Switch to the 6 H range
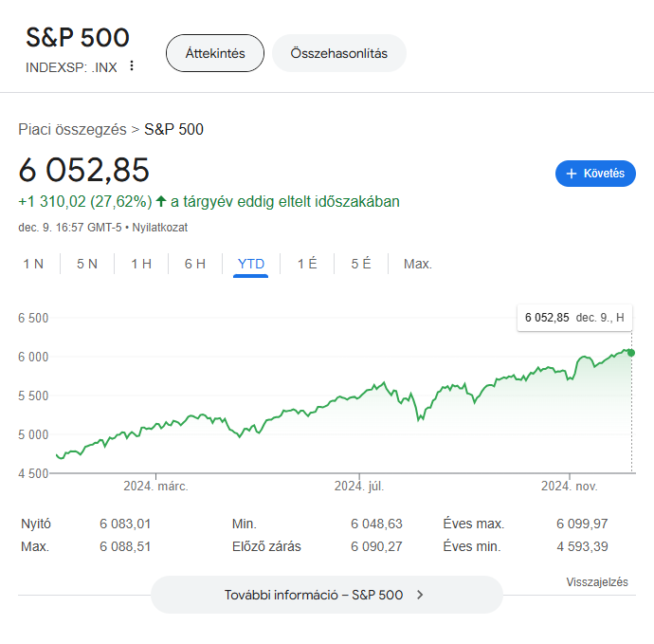 [195, 264]
